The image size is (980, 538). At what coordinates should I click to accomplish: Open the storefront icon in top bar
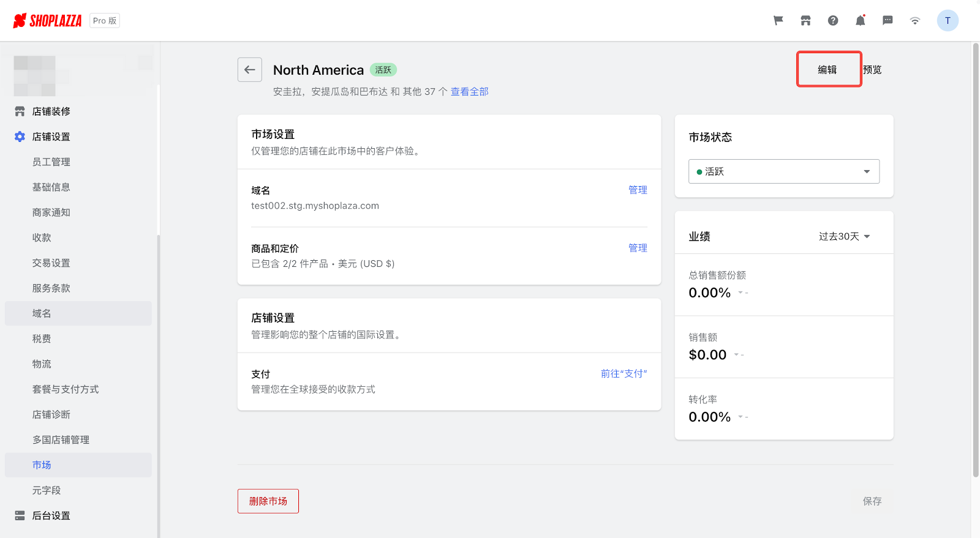[x=805, y=21]
